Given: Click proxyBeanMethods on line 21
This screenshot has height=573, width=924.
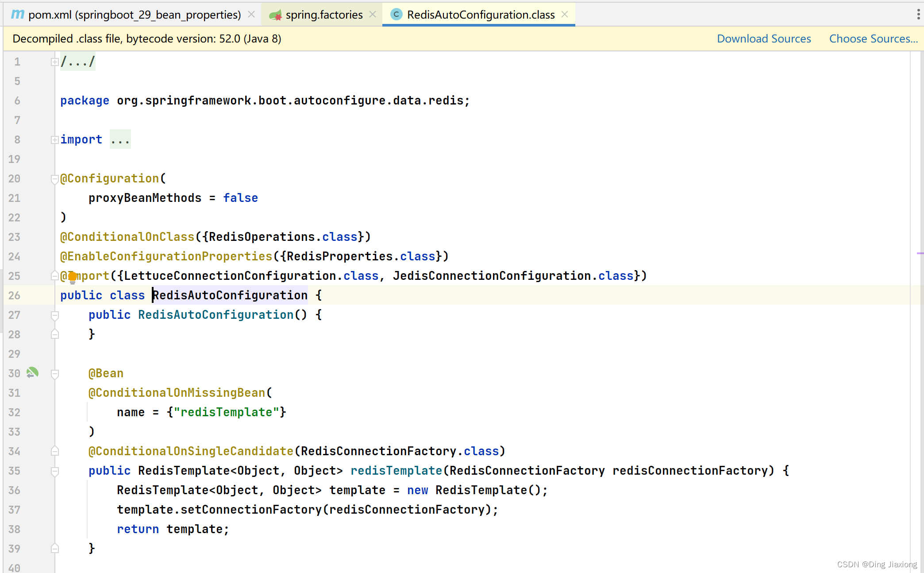Looking at the screenshot, I should tap(145, 198).
